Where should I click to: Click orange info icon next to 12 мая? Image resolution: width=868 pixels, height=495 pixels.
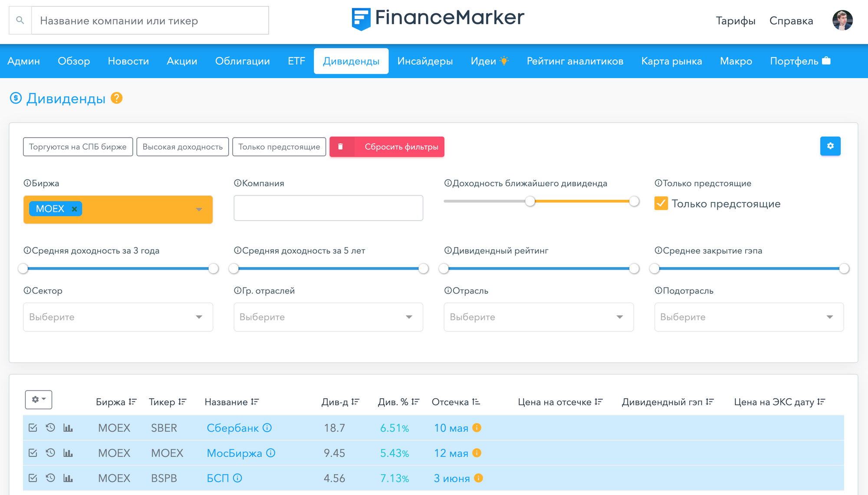click(477, 453)
